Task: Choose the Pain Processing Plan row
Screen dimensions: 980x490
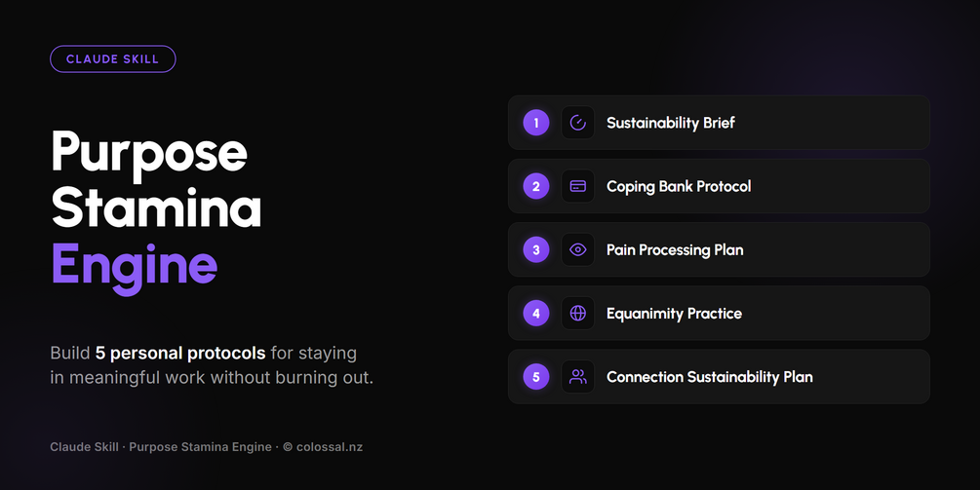Action: (x=719, y=249)
